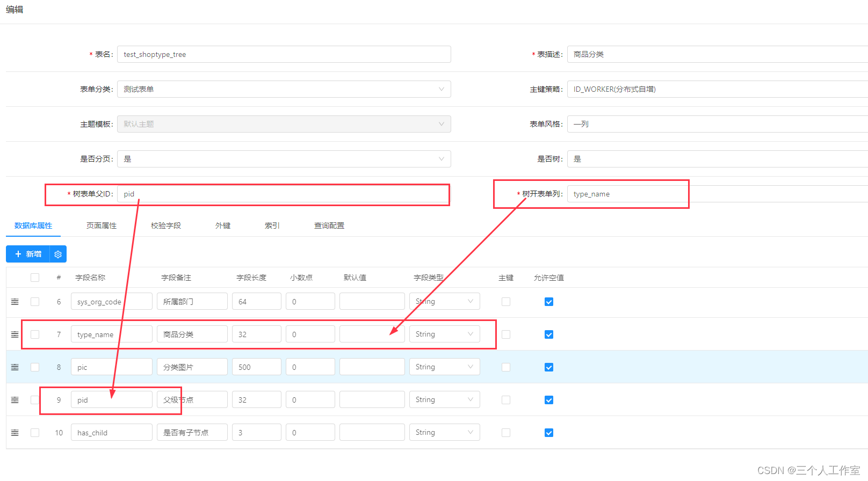This screenshot has height=481, width=868.
Task: Click field length input showing 64
Action: (x=257, y=301)
